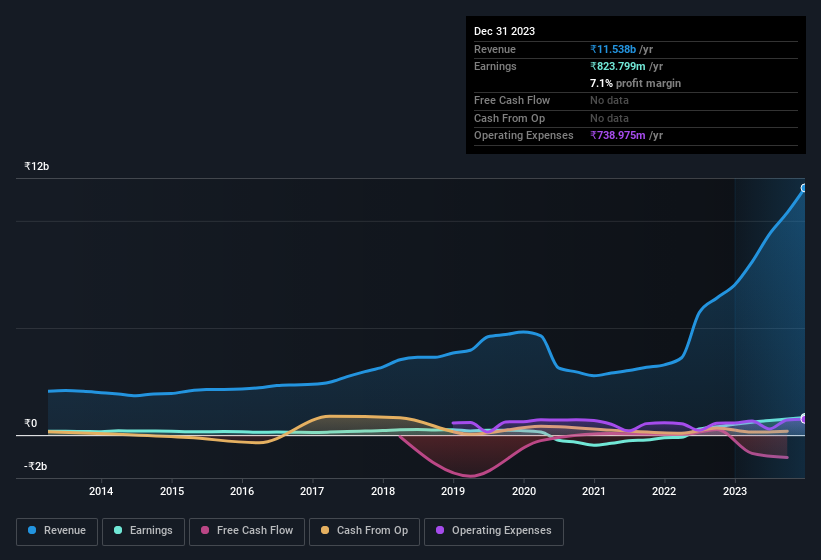Viewport: 821px width, 560px height.
Task: Click the purple Operating Expenses endpoint marker
Action: tap(804, 418)
